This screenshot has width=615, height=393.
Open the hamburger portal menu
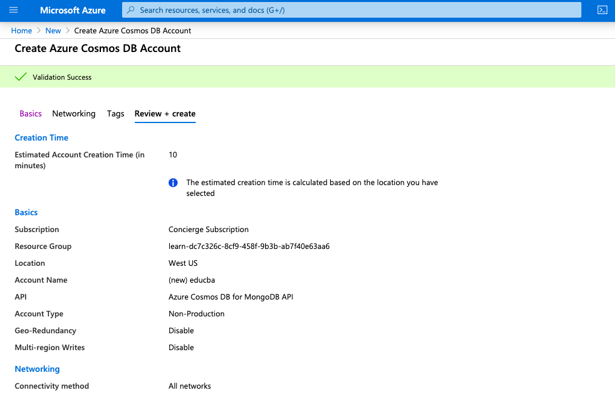point(13,10)
